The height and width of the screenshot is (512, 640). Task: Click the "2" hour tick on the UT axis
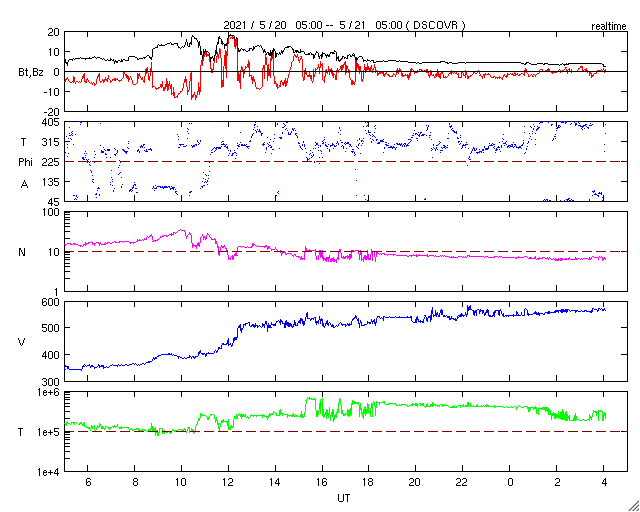tap(557, 482)
